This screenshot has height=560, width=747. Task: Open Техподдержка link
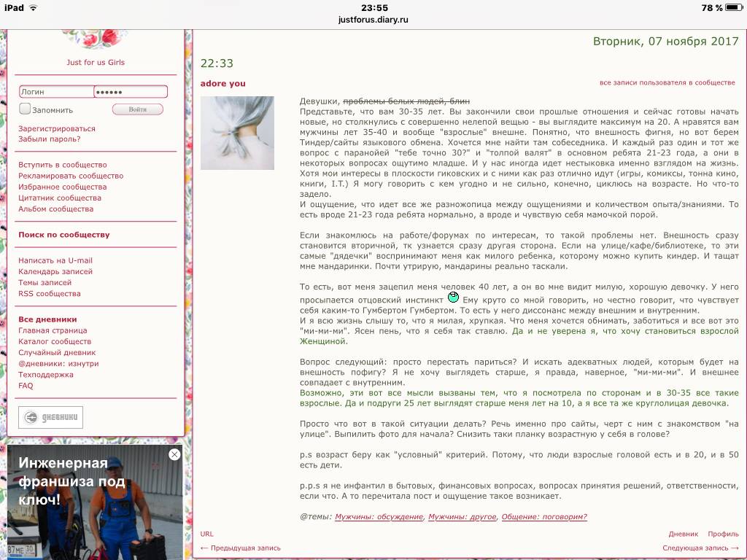tap(46, 374)
